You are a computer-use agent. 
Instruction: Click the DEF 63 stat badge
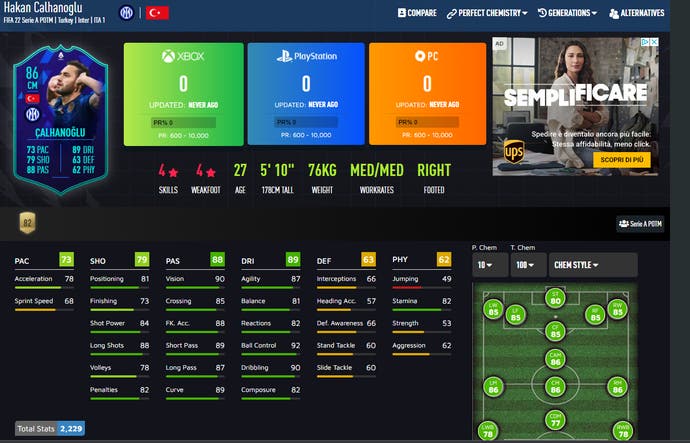368,260
